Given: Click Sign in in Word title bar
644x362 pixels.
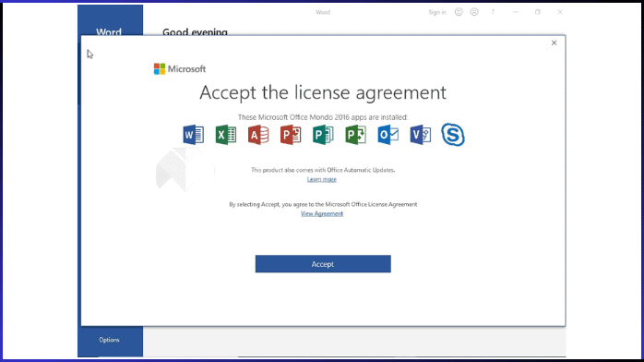Looking at the screenshot, I should [x=437, y=12].
